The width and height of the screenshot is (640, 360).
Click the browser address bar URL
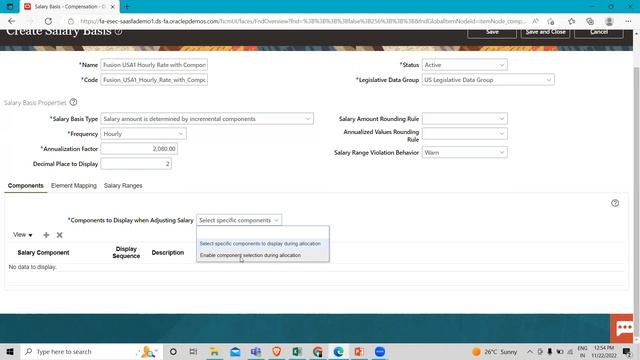(x=302, y=21)
